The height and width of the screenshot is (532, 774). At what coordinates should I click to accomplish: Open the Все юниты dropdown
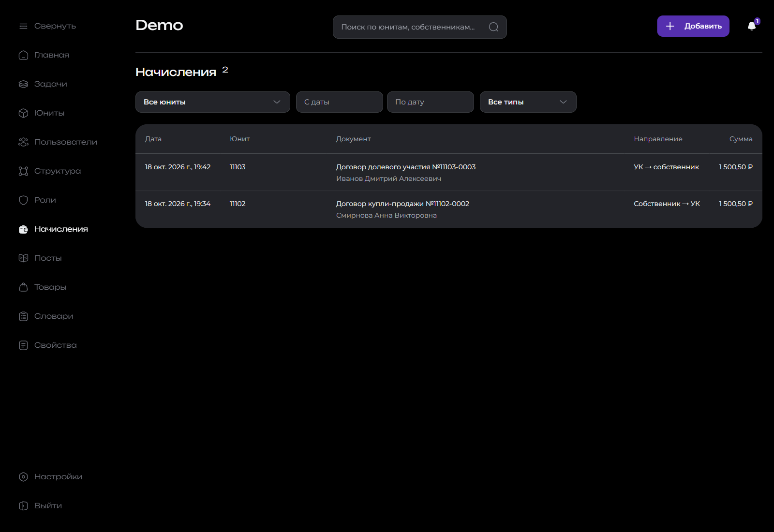213,102
